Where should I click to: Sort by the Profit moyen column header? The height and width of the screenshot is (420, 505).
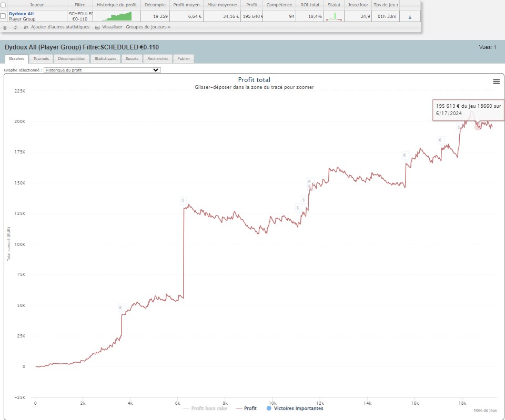pyautogui.click(x=186, y=5)
